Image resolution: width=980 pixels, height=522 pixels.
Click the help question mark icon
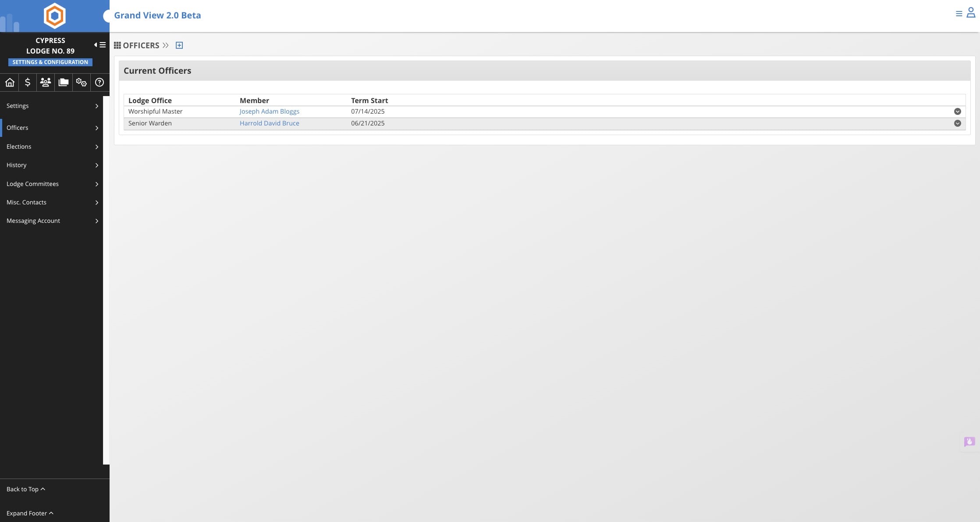[99, 82]
